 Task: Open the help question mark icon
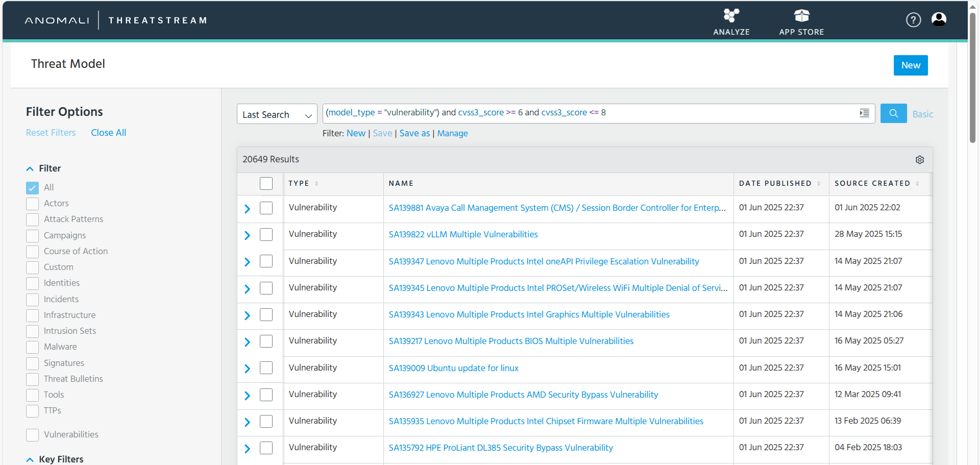[913, 20]
